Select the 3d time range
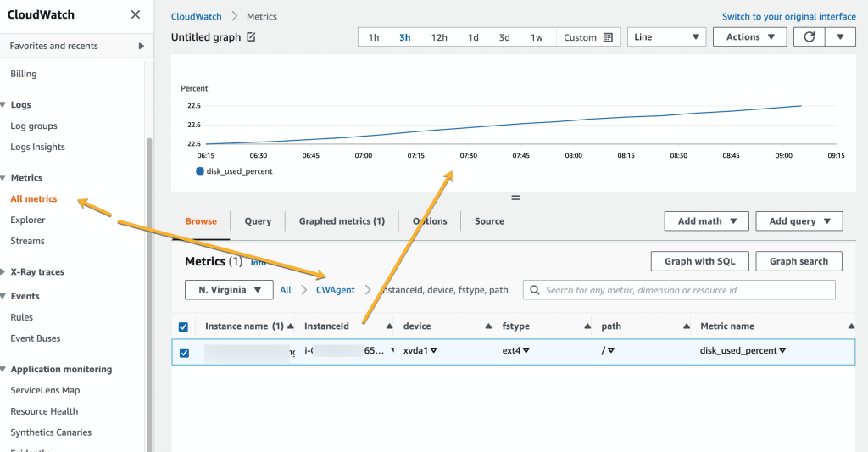Image resolution: width=868 pixels, height=452 pixels. (504, 37)
